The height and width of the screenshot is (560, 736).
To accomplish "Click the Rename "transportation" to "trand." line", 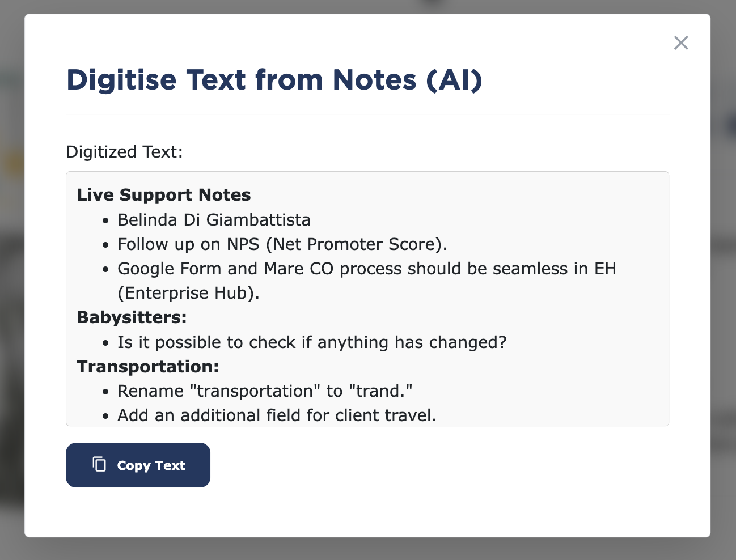I will (x=264, y=391).
